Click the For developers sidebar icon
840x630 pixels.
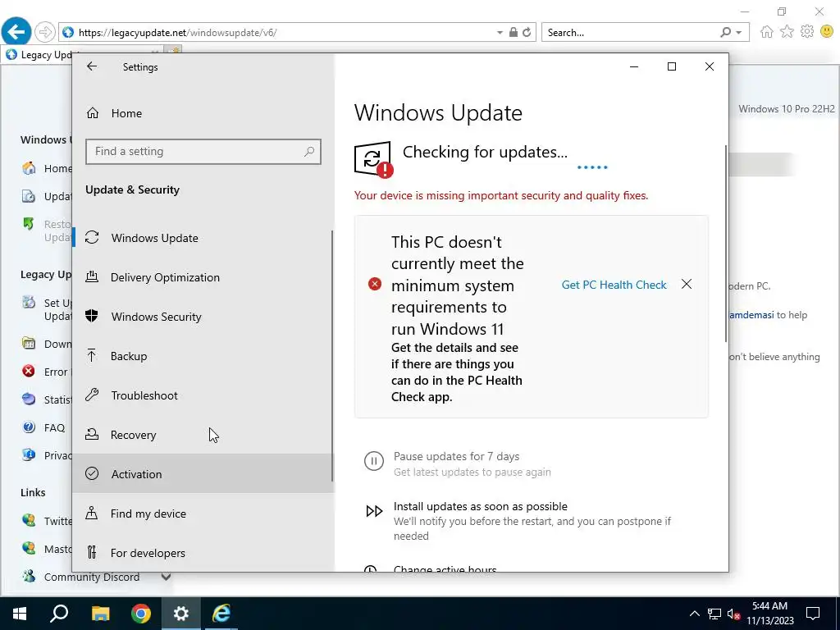[x=92, y=552]
